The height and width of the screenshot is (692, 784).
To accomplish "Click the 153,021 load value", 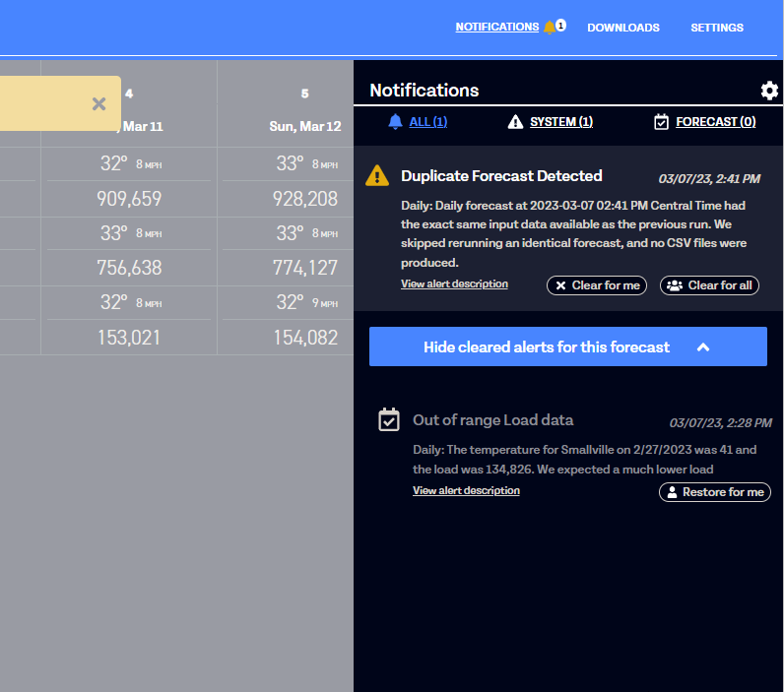I will pyautogui.click(x=129, y=338).
